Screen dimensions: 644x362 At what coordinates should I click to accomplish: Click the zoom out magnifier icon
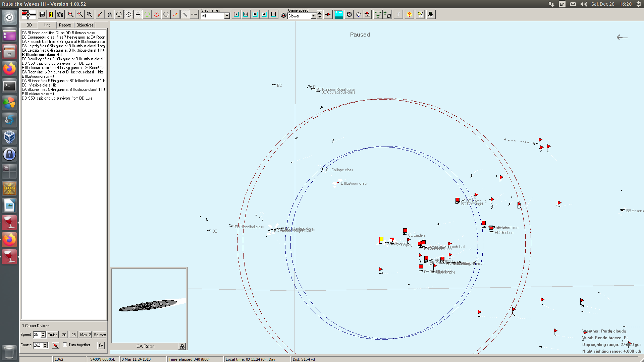80,14
